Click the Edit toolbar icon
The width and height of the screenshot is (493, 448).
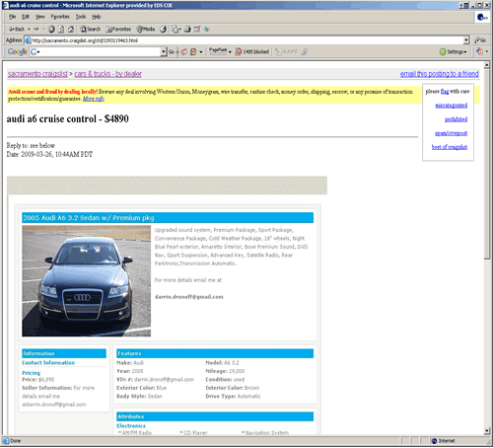pos(197,30)
